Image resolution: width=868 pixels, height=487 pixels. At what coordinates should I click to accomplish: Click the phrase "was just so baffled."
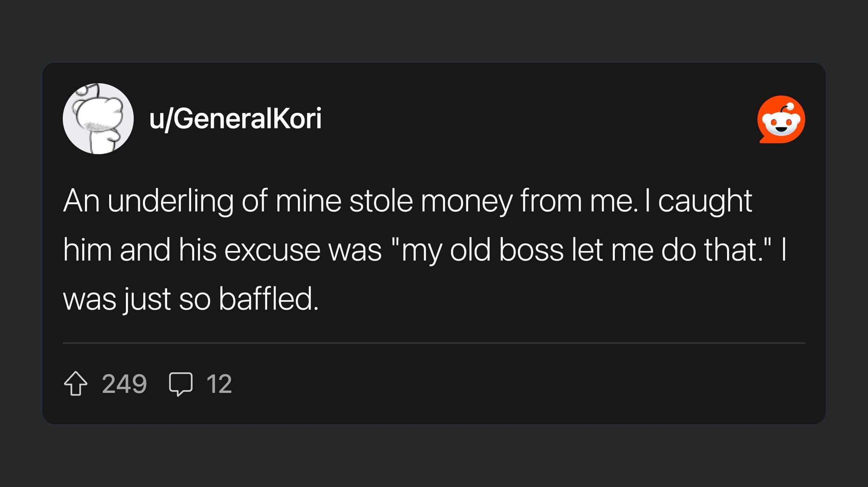click(191, 299)
